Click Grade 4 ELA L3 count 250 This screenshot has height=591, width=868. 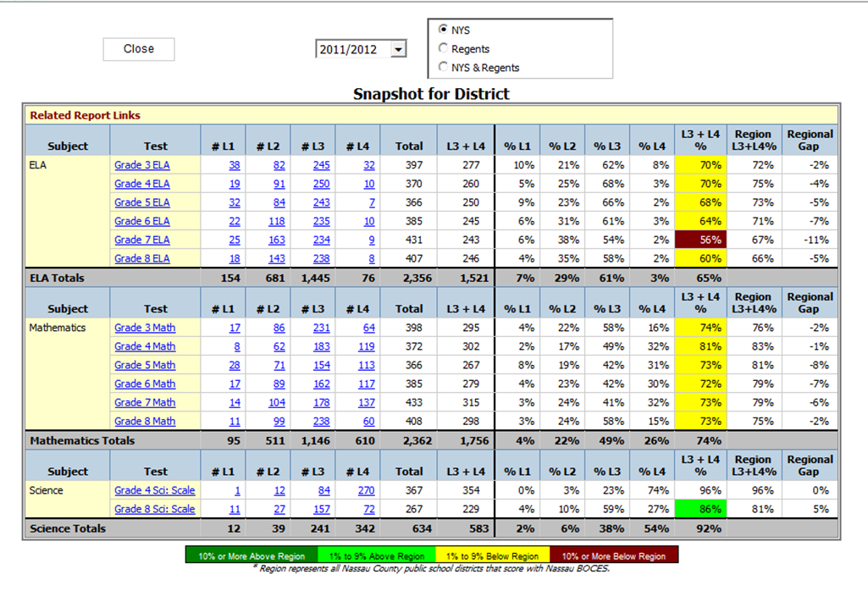point(322,184)
